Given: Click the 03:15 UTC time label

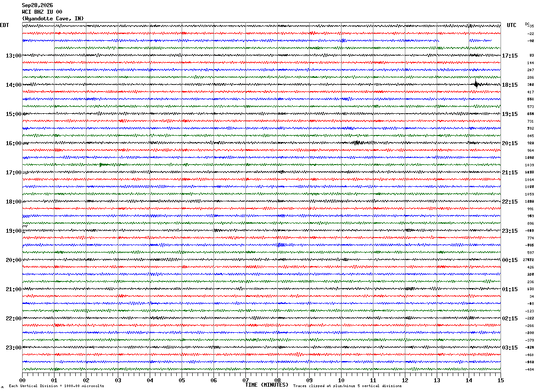Looking at the screenshot, I should click(510, 347).
